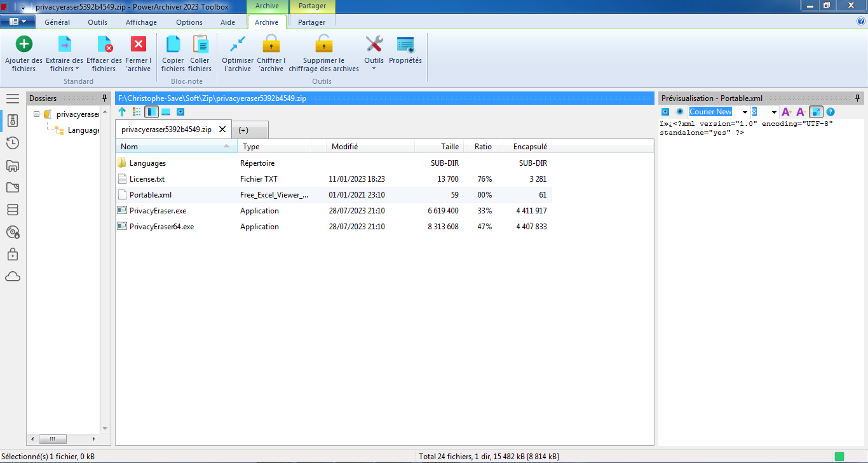
Task: Open the hamburger menu in the left sidebar
Action: coord(13,98)
